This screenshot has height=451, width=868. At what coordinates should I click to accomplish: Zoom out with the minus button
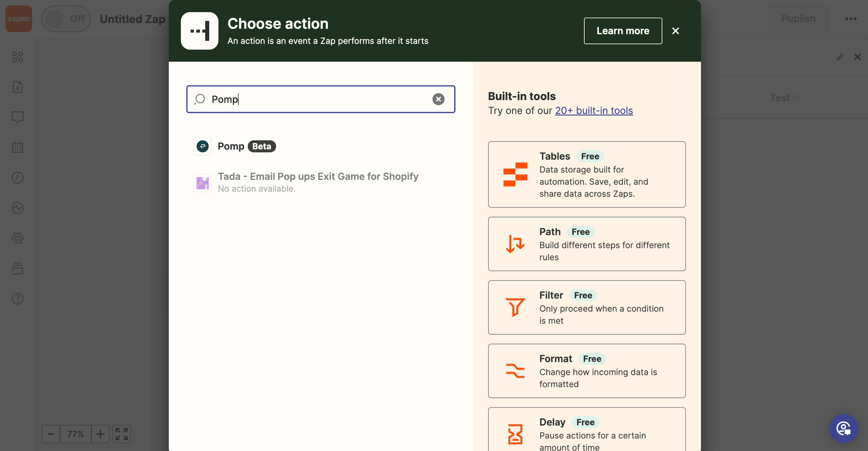coord(51,434)
